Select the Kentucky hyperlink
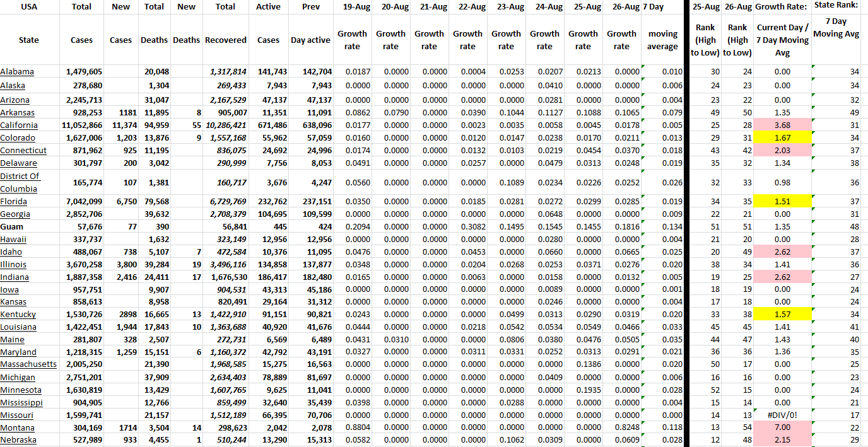 click(x=18, y=315)
